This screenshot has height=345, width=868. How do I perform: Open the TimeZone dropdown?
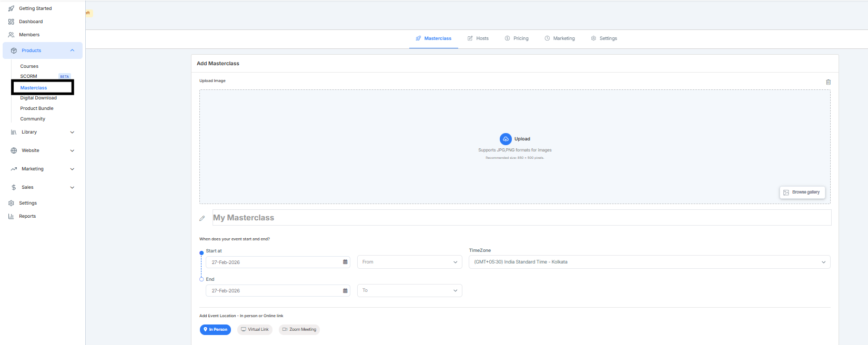pyautogui.click(x=649, y=262)
